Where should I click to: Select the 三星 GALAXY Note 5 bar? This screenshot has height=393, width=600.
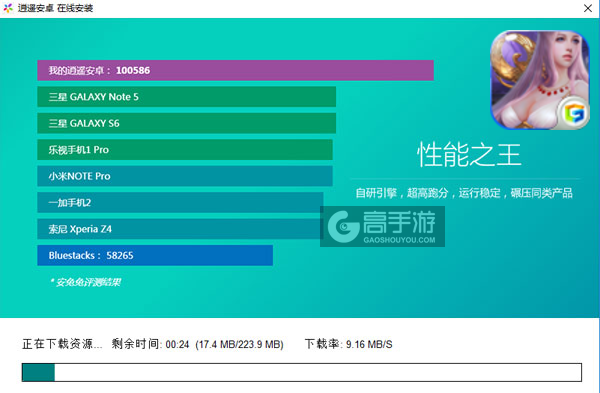click(x=186, y=97)
